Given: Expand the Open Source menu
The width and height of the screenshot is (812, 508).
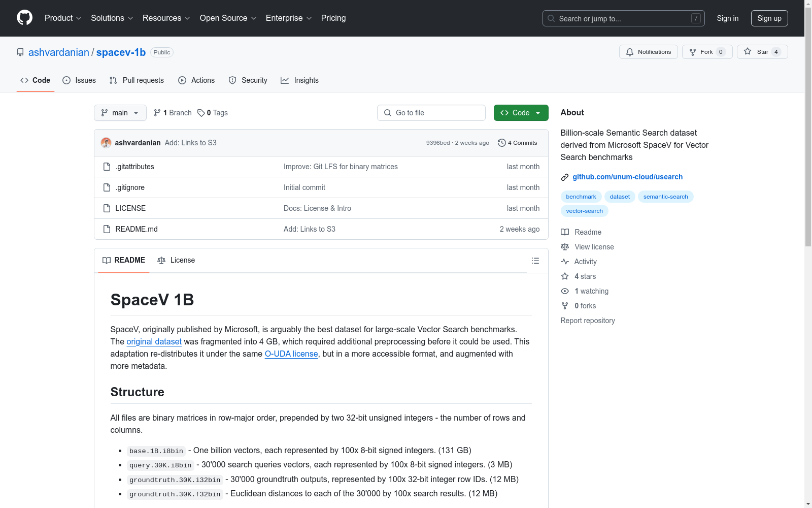Looking at the screenshot, I should [x=228, y=18].
